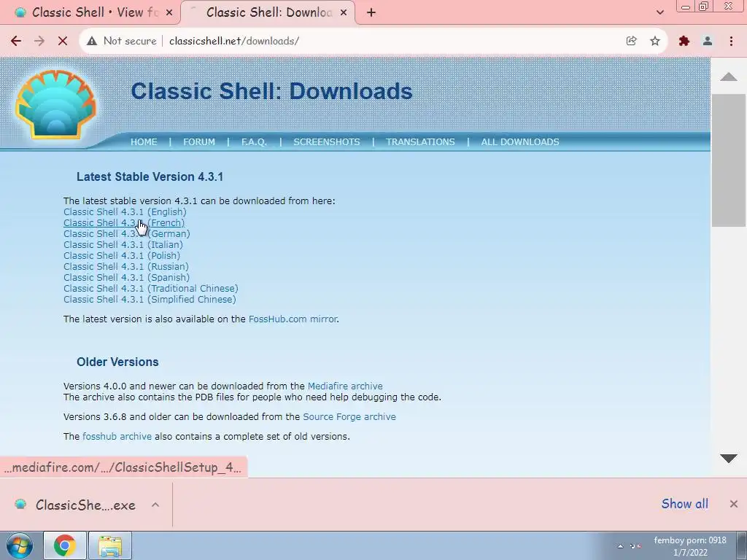Select the Classic Shell: Downloads tab
The width and height of the screenshot is (747, 560).
click(268, 13)
